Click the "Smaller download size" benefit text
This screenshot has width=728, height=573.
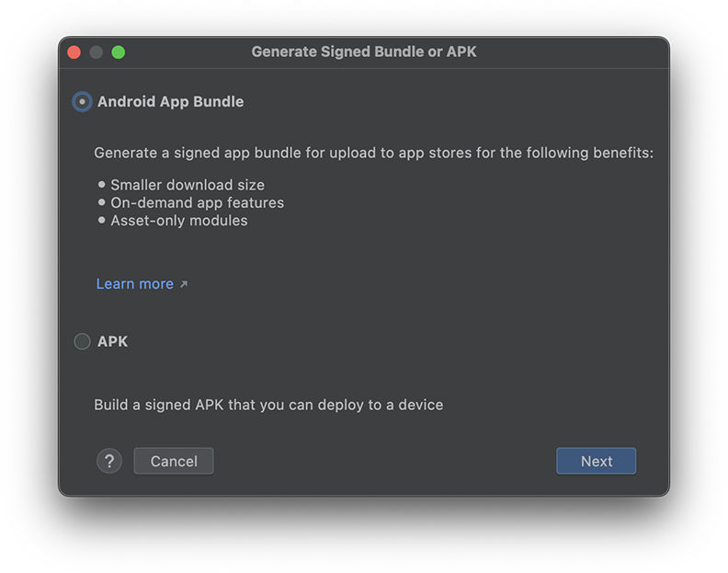point(188,185)
